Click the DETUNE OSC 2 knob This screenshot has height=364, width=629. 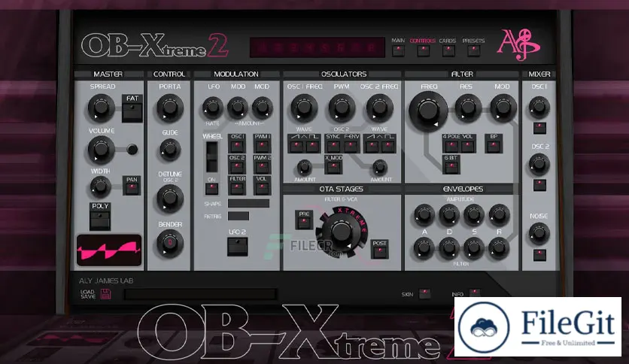click(170, 198)
